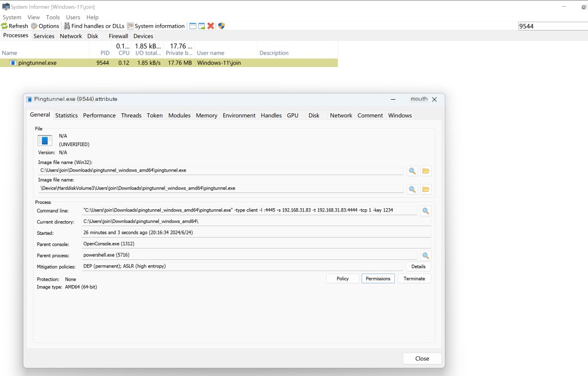Click the pingtunnel.exe row icon in process list

[13, 63]
